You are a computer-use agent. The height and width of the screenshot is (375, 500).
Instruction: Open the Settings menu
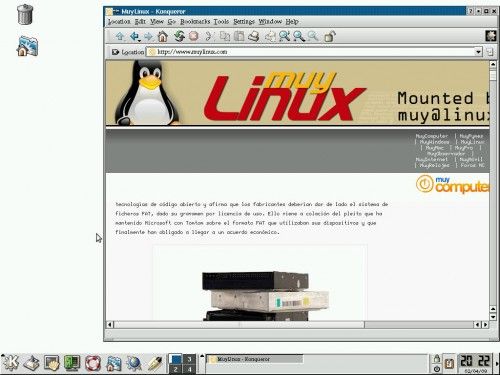click(x=244, y=22)
